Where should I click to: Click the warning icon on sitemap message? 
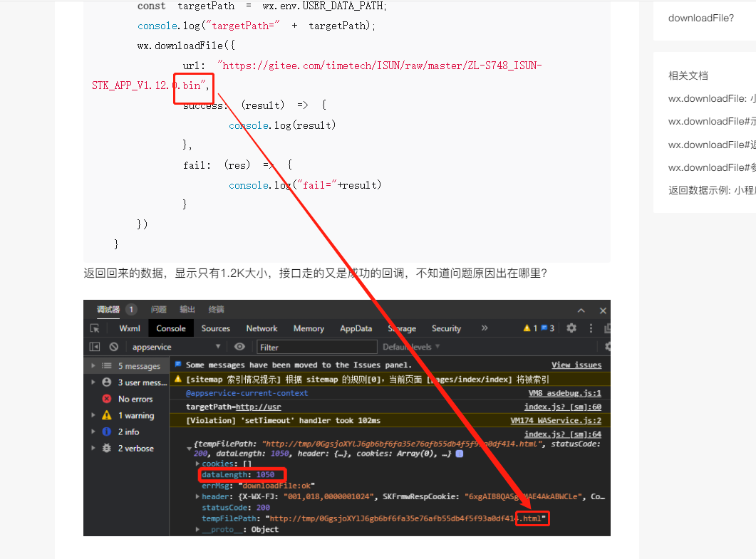coord(178,379)
